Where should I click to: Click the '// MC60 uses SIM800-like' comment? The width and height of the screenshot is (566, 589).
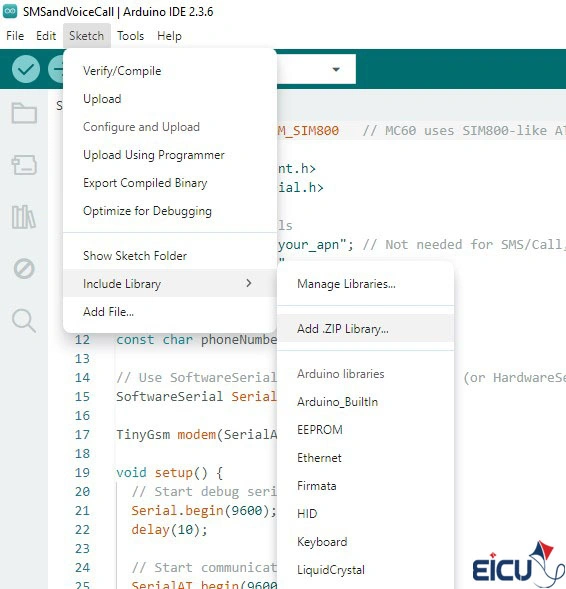(464, 131)
